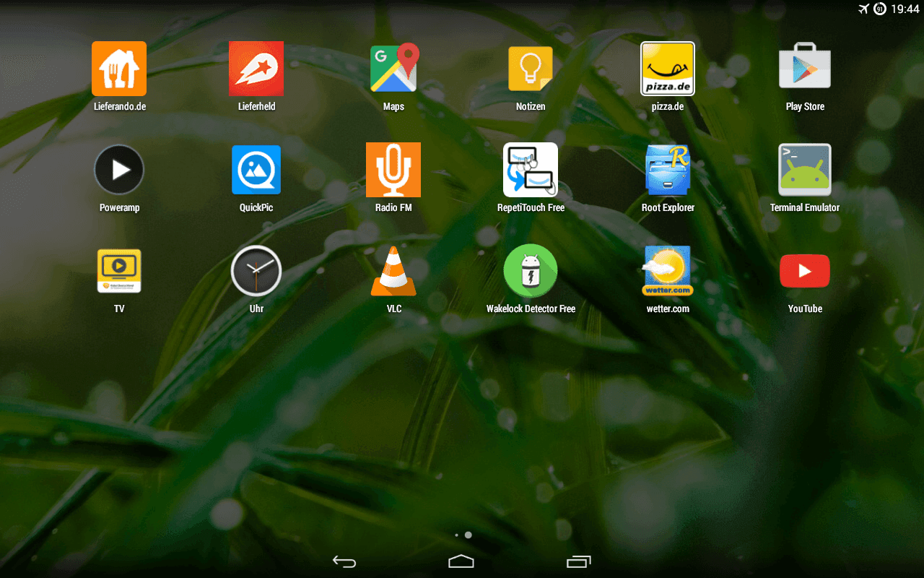Switch to the first home screen page dot

point(456,535)
